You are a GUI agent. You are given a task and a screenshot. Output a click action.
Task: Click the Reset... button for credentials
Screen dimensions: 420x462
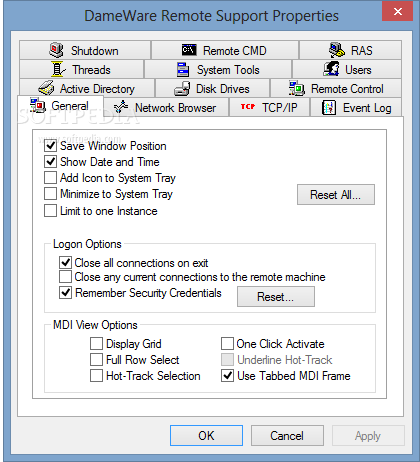[276, 297]
